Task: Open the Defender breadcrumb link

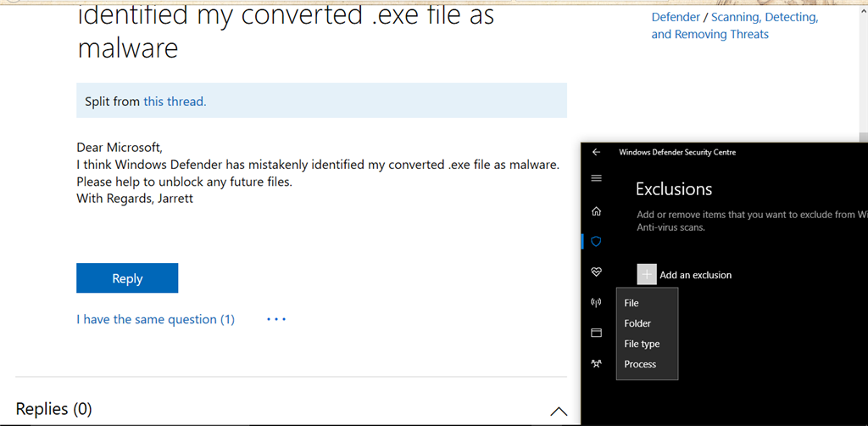Action: click(676, 17)
